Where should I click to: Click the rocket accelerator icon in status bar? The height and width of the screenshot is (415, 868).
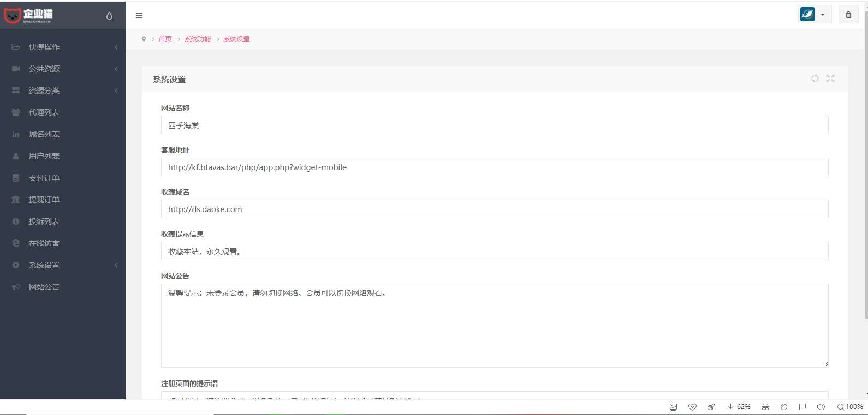[x=711, y=407]
